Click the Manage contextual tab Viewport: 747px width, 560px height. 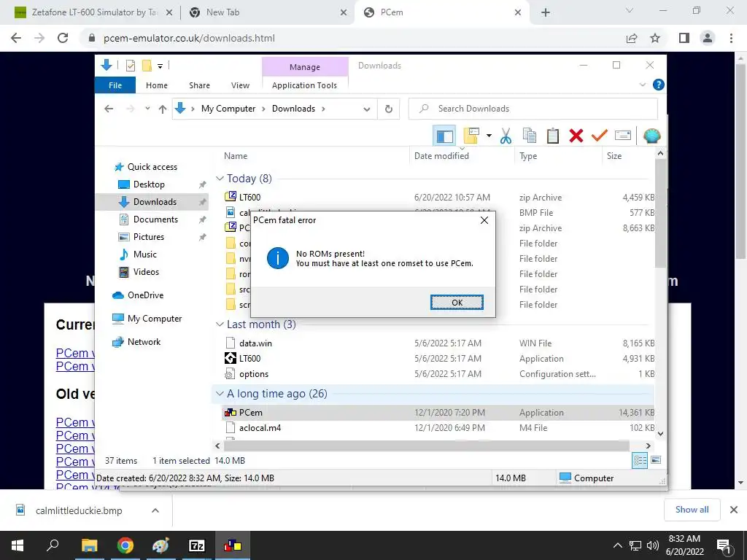point(305,67)
